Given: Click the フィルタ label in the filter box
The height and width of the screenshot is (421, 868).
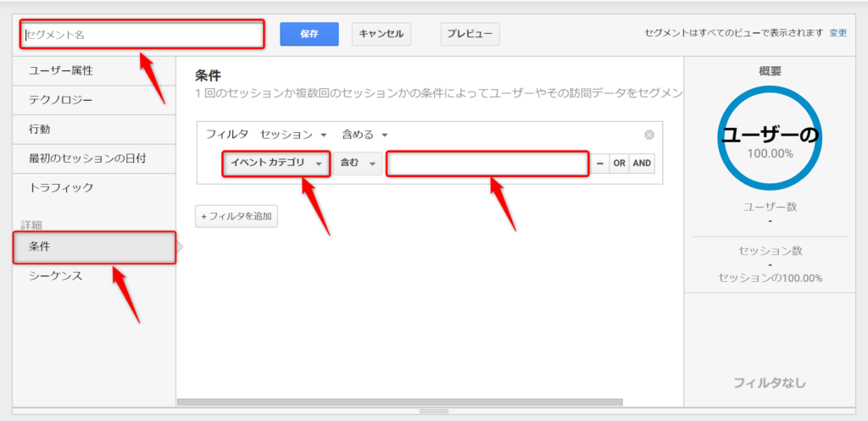Looking at the screenshot, I should (x=227, y=135).
